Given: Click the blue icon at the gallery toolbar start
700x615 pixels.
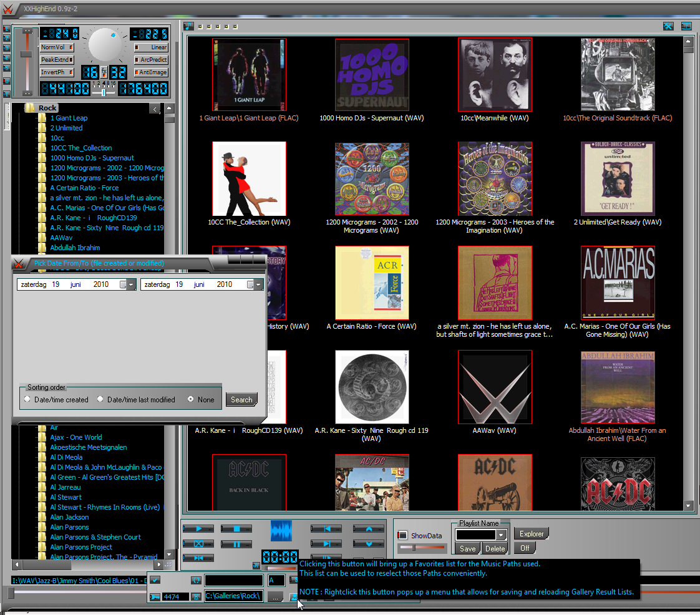Looking at the screenshot, I should tap(188, 26).
